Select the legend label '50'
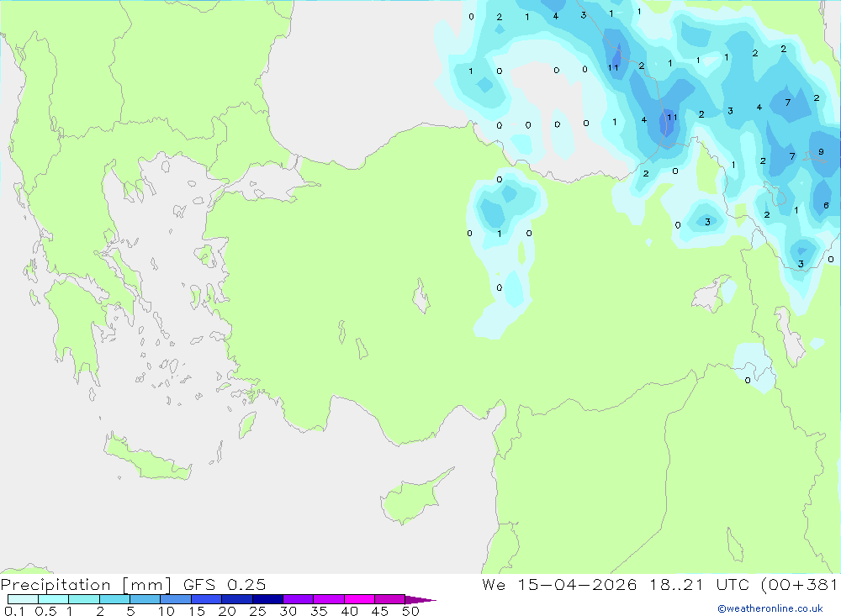This screenshot has width=841, height=616. 410,611
